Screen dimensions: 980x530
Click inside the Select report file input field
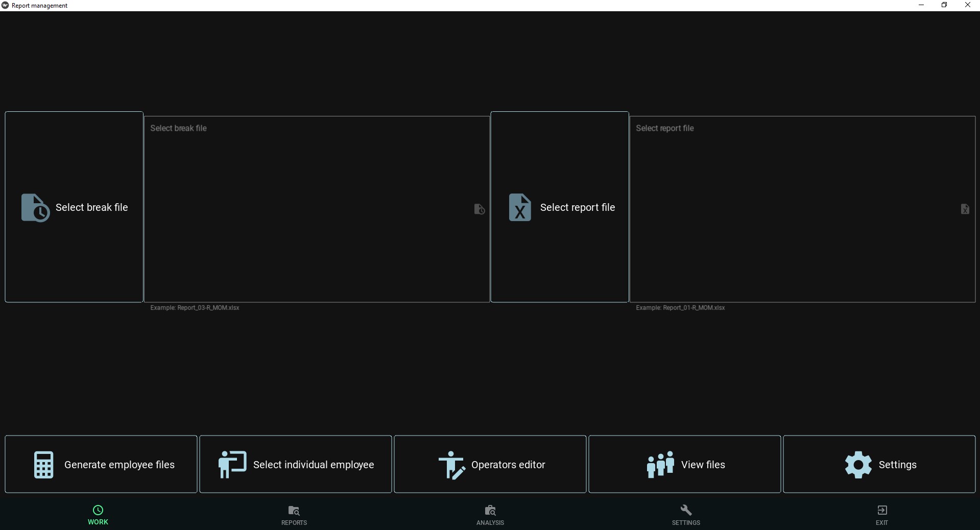[x=802, y=209]
